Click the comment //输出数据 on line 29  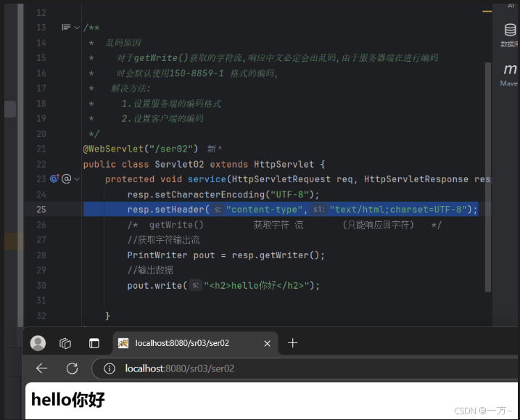tap(150, 270)
